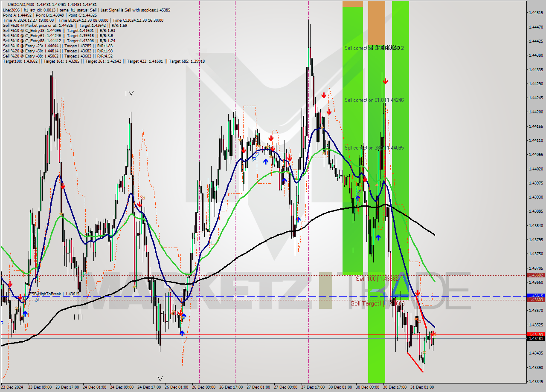Image resolution: width=546 pixels, height=392 pixels.
Task: Click the 1.44335 price axis label
Action: pyautogui.click(x=536, y=69)
